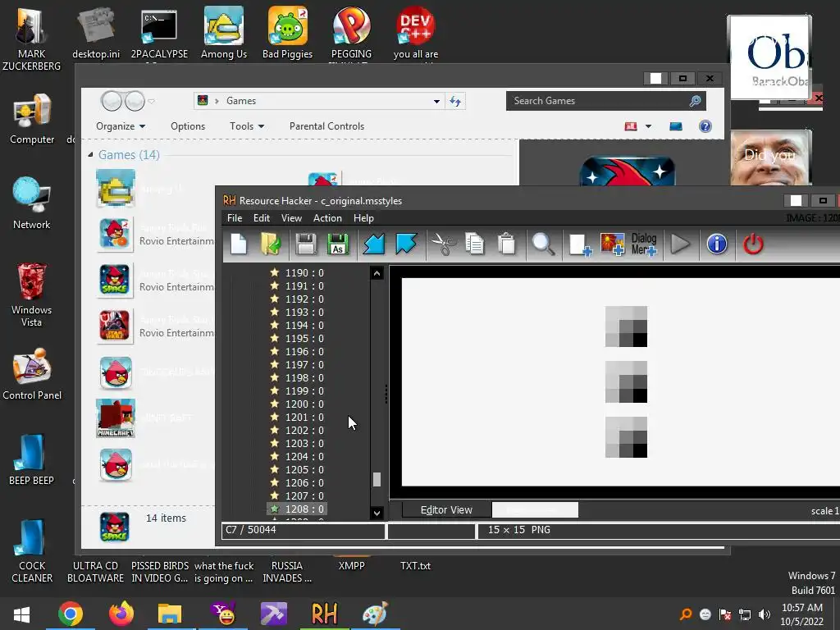Open File Explorer from the taskbar
Viewport: 840px width, 630px height.
(170, 614)
